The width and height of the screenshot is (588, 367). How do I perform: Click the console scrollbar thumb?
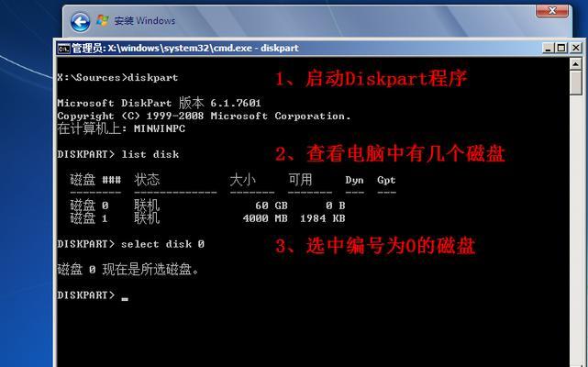coord(576,83)
